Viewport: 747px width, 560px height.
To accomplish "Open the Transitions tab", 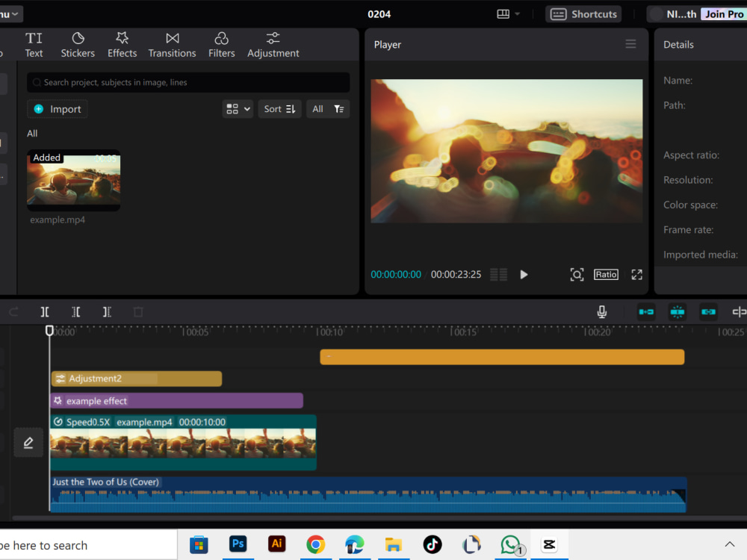I will point(172,45).
